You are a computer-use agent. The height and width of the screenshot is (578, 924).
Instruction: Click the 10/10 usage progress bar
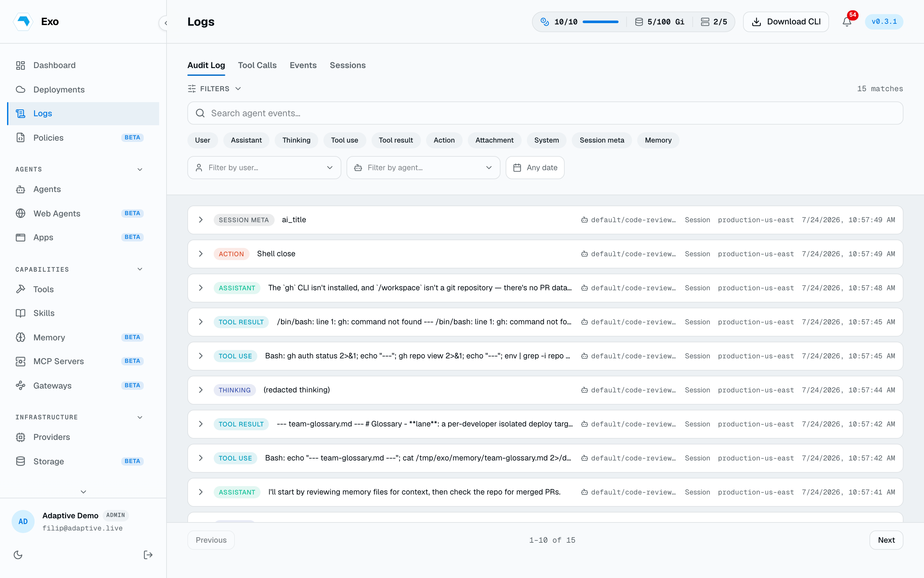(601, 22)
